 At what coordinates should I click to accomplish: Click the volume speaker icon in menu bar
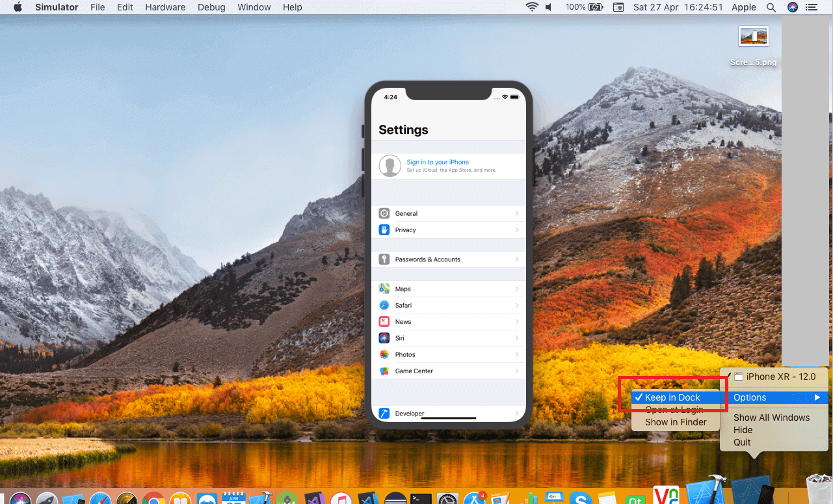click(x=549, y=7)
